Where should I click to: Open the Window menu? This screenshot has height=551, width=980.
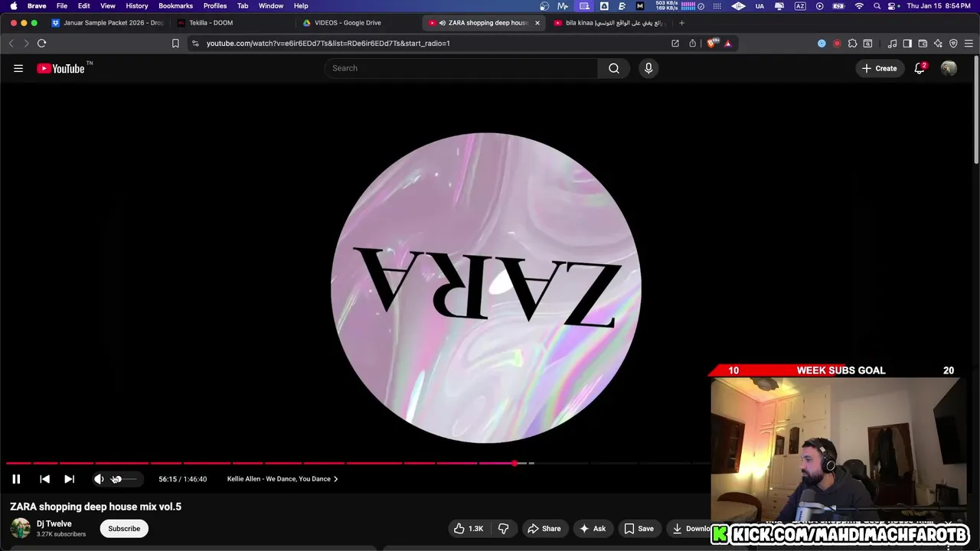pos(271,6)
